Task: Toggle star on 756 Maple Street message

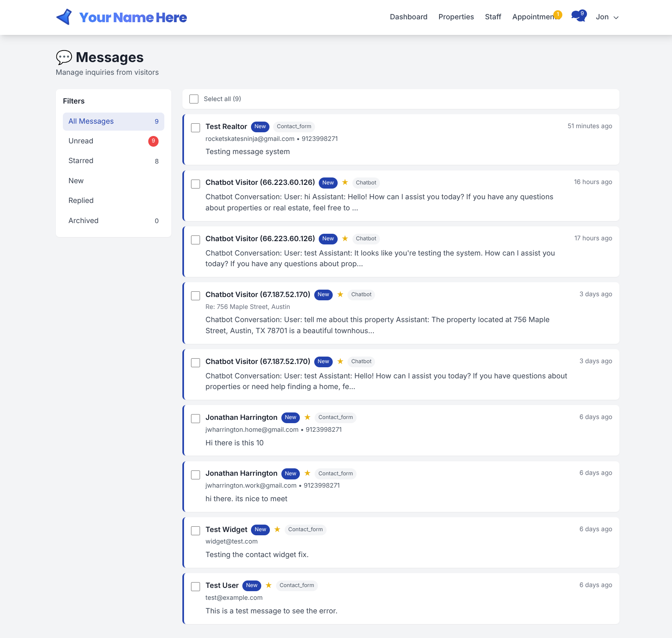Action: coord(340,294)
